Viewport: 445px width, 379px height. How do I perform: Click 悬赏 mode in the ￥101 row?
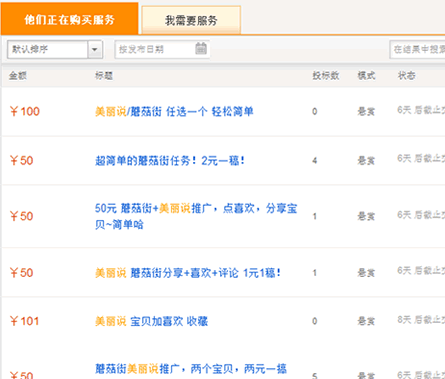pos(366,321)
